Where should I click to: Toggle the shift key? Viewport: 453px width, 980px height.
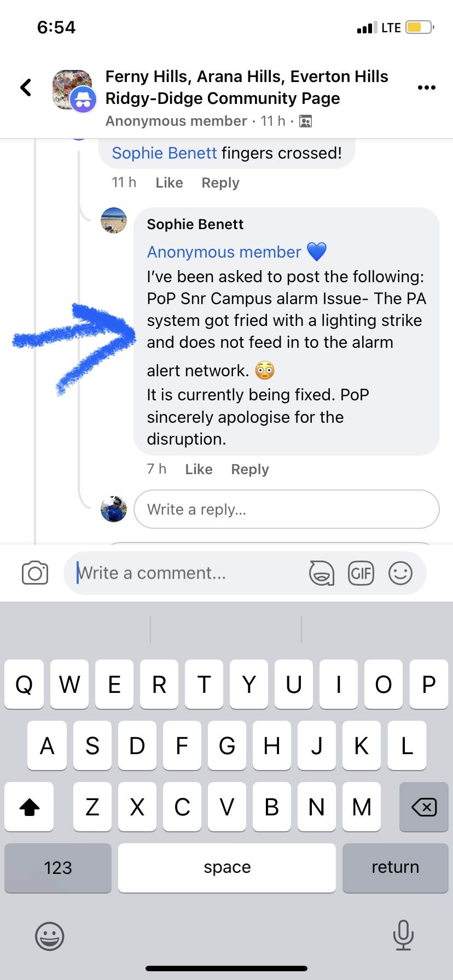tap(29, 807)
